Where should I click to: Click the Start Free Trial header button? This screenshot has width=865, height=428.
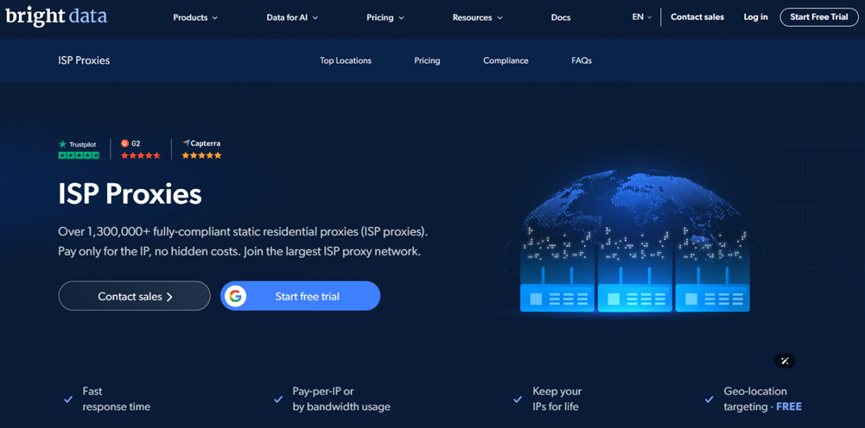(x=818, y=17)
